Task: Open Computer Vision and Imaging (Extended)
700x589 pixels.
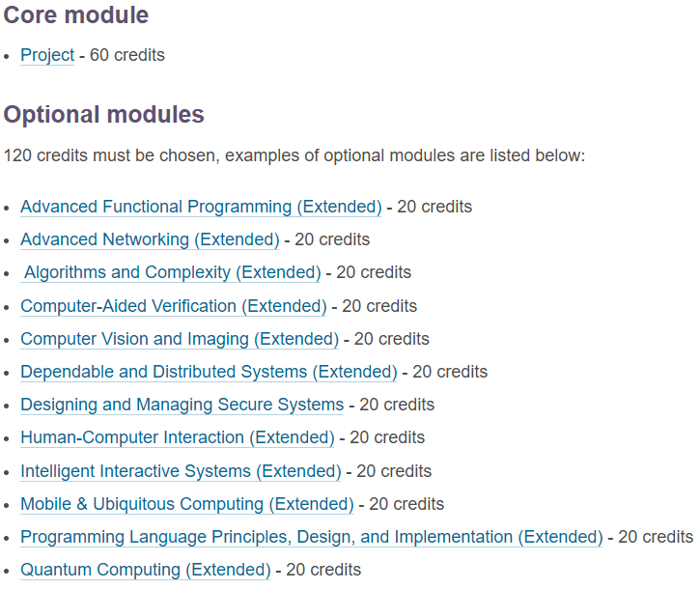Action: point(180,339)
